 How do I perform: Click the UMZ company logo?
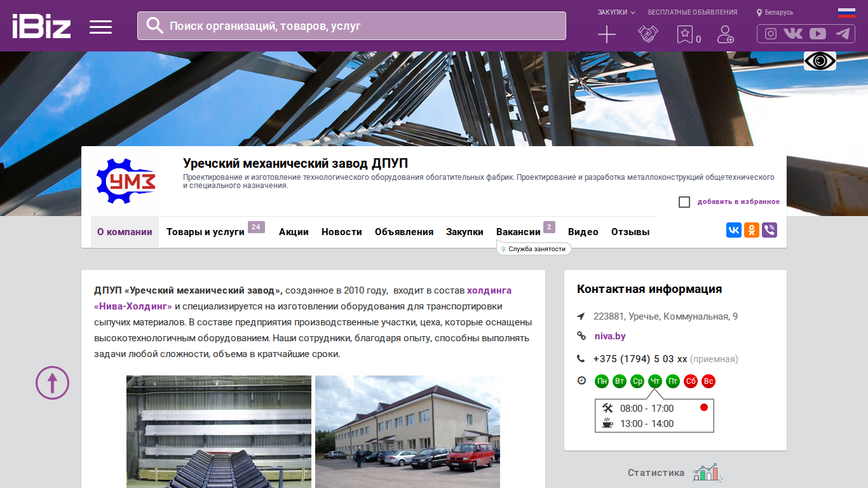(126, 181)
